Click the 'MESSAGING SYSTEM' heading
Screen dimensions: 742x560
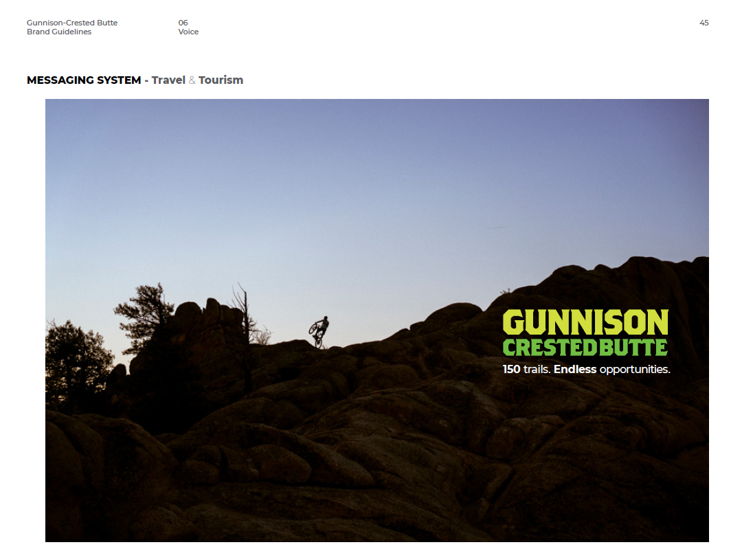coord(84,80)
